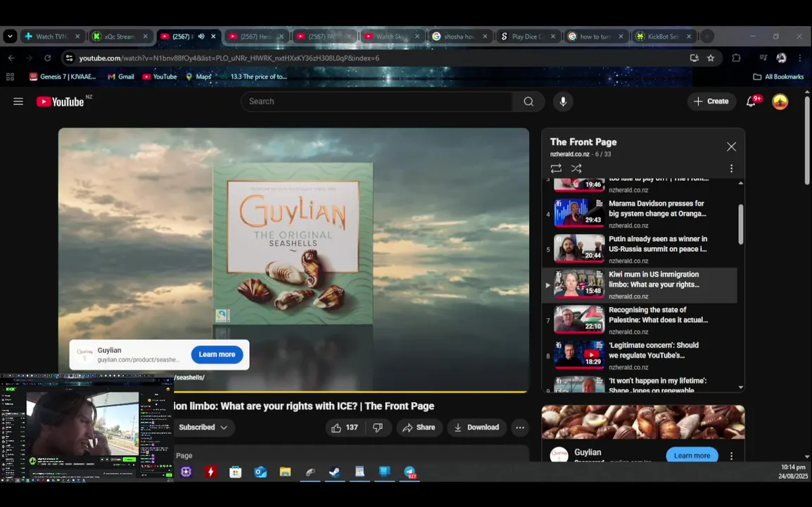Open the apps grid in bookmarks bar

(x=10, y=77)
